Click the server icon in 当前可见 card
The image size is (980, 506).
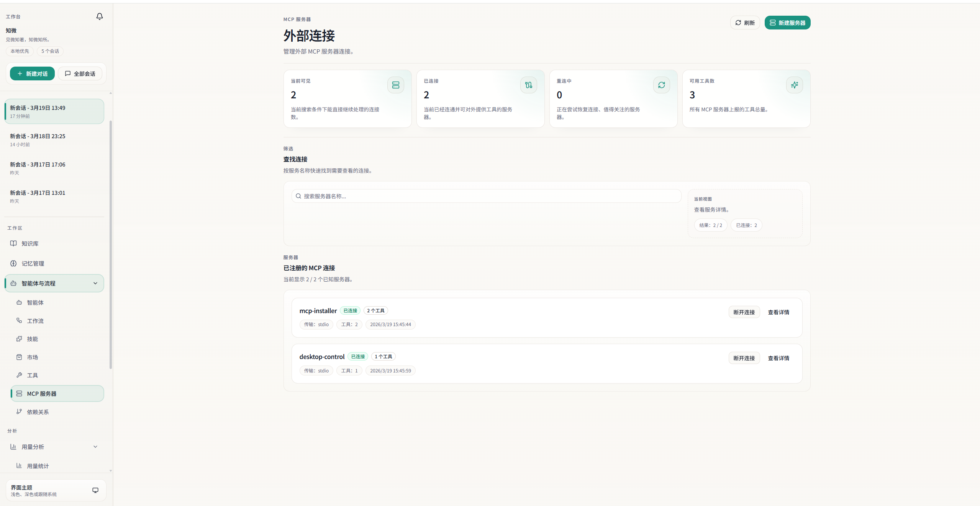click(x=395, y=85)
